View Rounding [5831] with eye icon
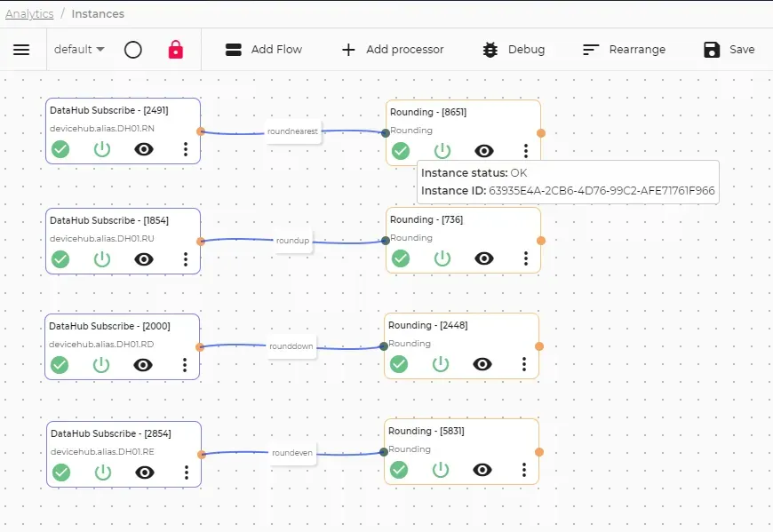The height and width of the screenshot is (532, 773). point(482,470)
